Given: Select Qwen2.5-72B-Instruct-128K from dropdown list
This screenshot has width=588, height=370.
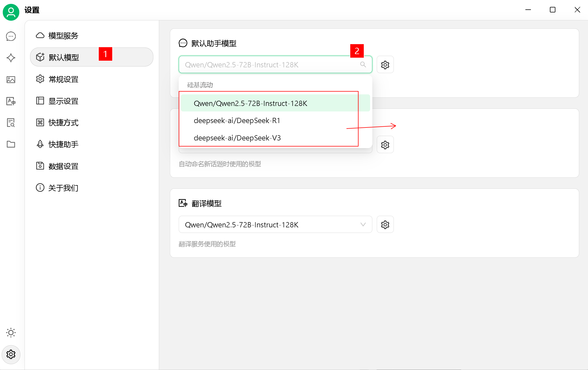Looking at the screenshot, I should [250, 103].
